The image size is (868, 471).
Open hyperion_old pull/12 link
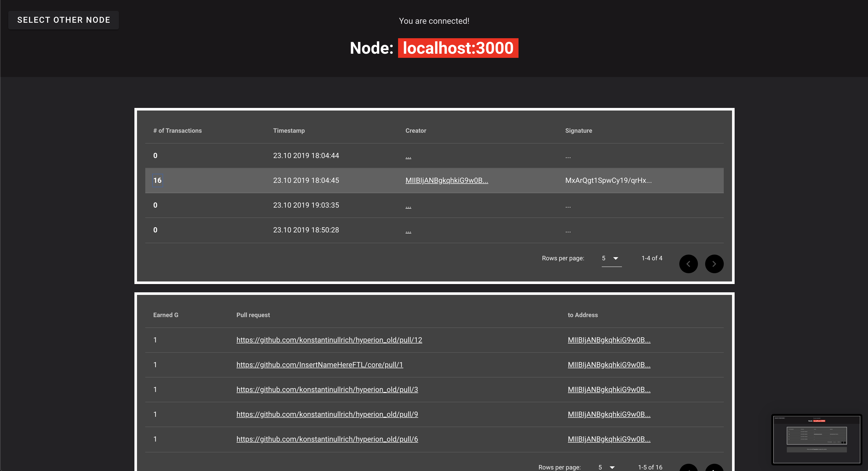point(329,340)
